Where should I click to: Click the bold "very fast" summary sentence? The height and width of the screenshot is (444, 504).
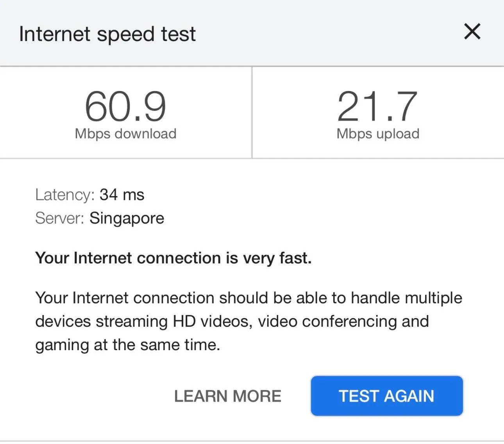[173, 258]
